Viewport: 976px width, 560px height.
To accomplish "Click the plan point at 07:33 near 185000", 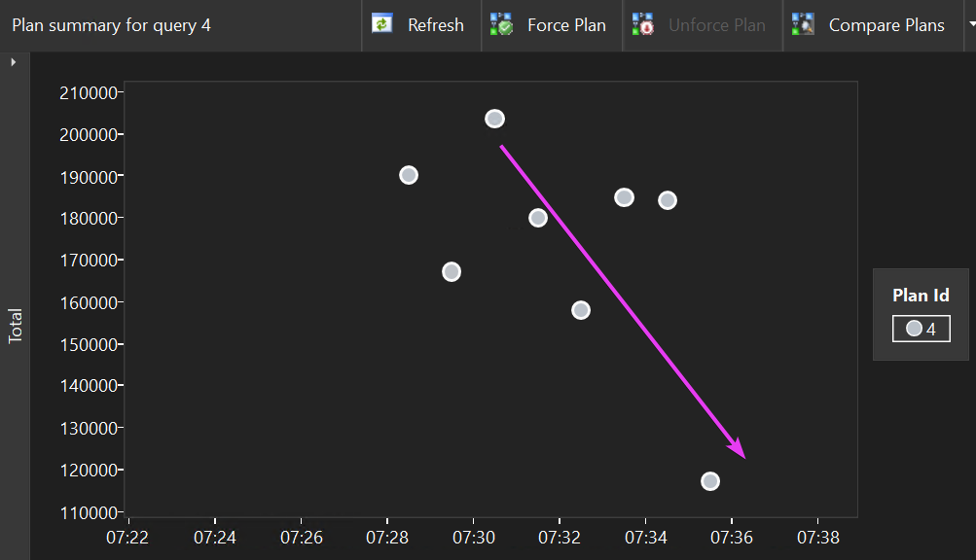I will point(624,197).
